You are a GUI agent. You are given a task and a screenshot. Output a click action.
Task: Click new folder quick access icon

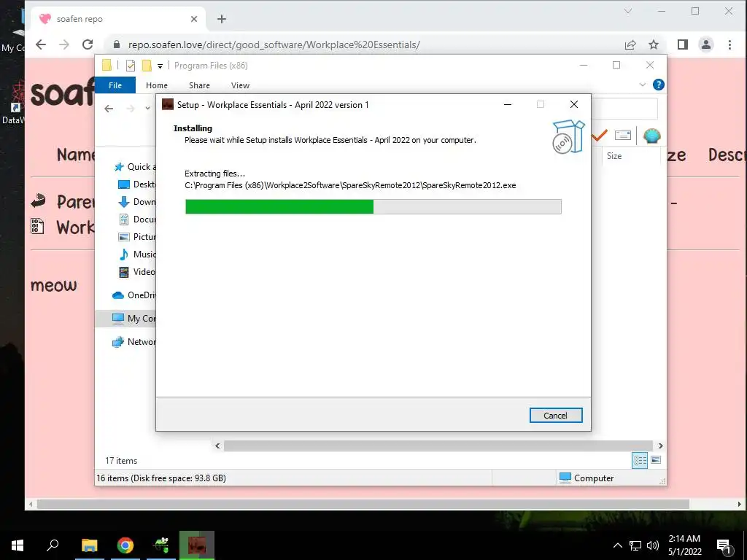(x=147, y=66)
